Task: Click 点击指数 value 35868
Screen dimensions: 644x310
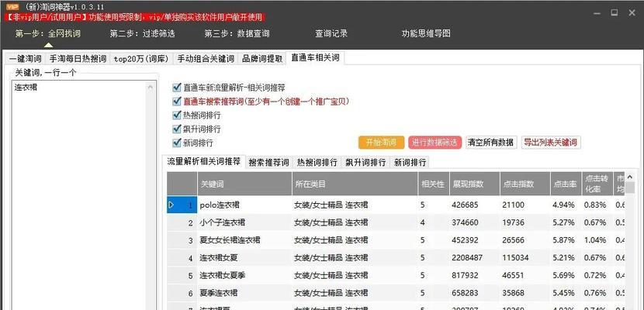Action: 514,293
